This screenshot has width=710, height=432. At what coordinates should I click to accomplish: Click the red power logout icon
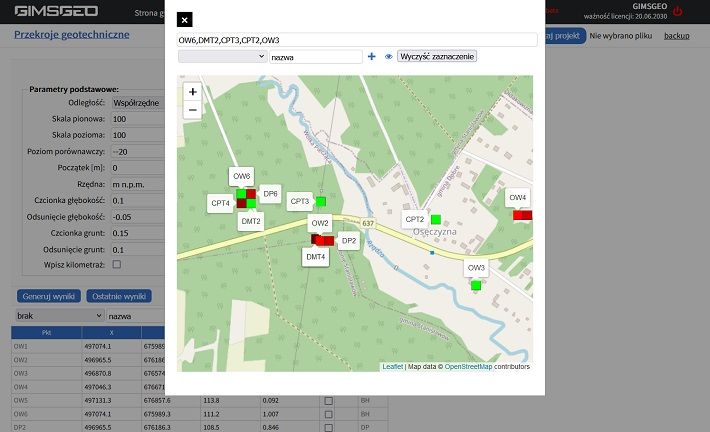pos(677,11)
